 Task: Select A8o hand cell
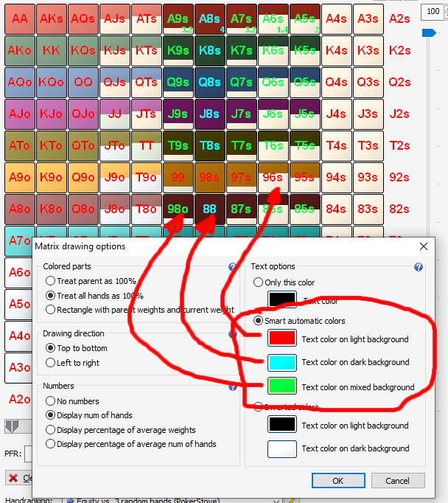(20, 209)
